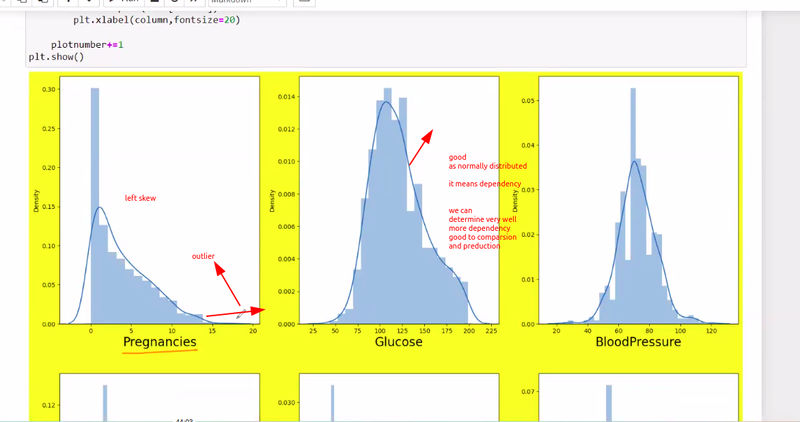
Task: Click the paste cells icon
Action: pyautogui.click(x=45, y=2)
